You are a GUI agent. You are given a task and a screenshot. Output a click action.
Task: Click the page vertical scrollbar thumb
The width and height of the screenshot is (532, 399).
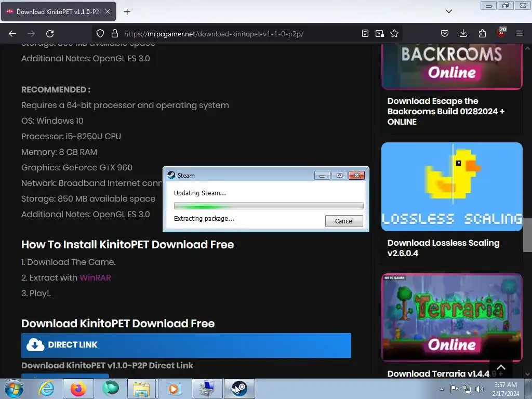527,234
